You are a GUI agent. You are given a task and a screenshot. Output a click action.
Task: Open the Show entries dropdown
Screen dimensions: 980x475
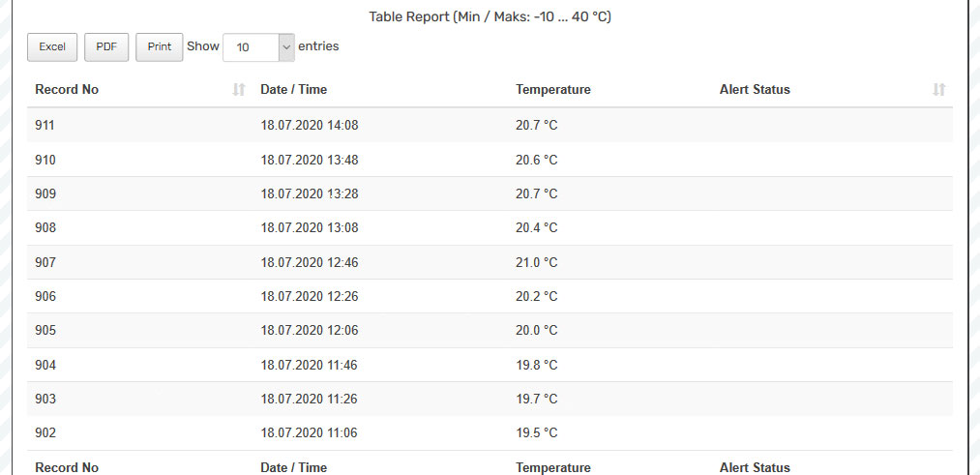(258, 46)
